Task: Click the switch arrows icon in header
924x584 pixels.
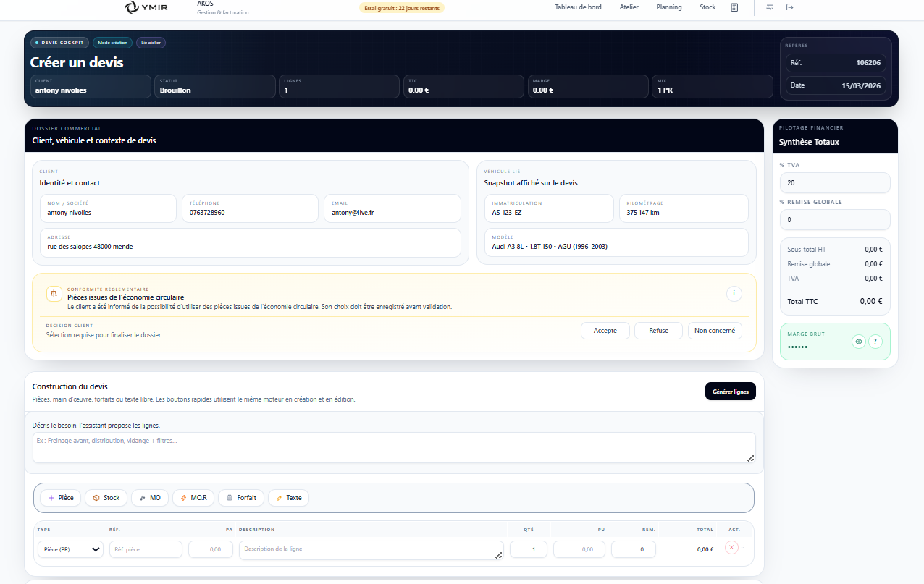Action: tap(770, 7)
